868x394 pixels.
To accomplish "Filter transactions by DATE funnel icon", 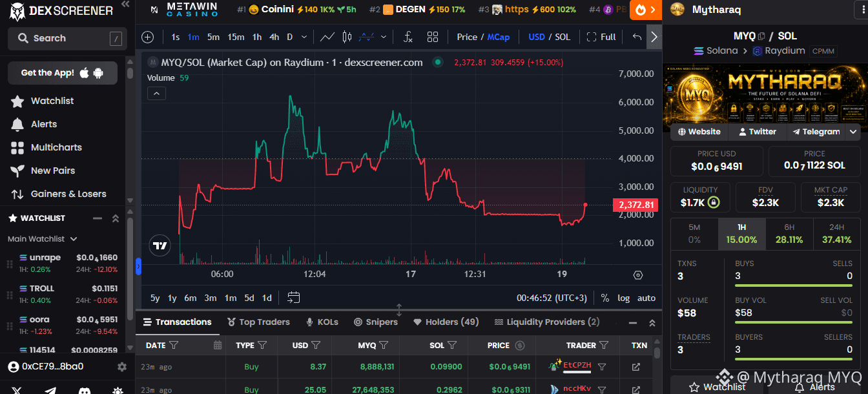I will pyautogui.click(x=174, y=345).
